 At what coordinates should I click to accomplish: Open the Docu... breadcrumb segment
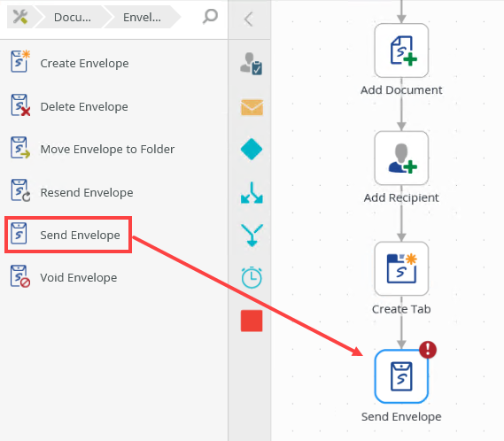72,18
